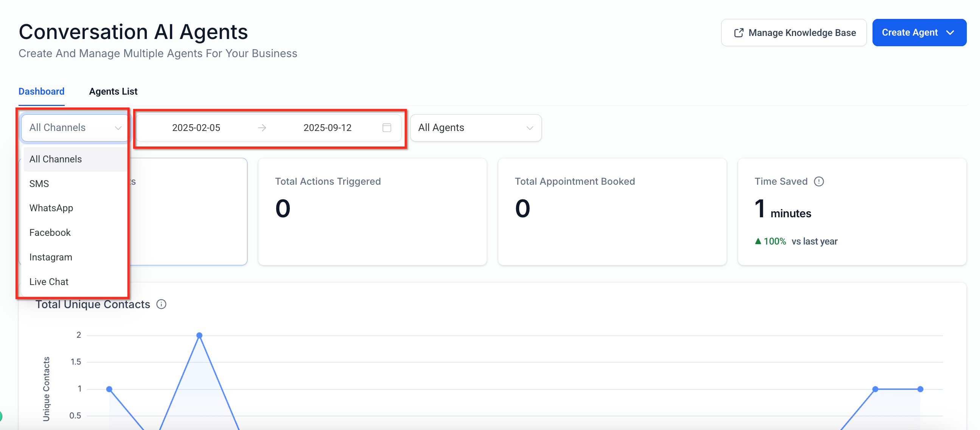Click the end date 2025-09-12 field

(327, 128)
